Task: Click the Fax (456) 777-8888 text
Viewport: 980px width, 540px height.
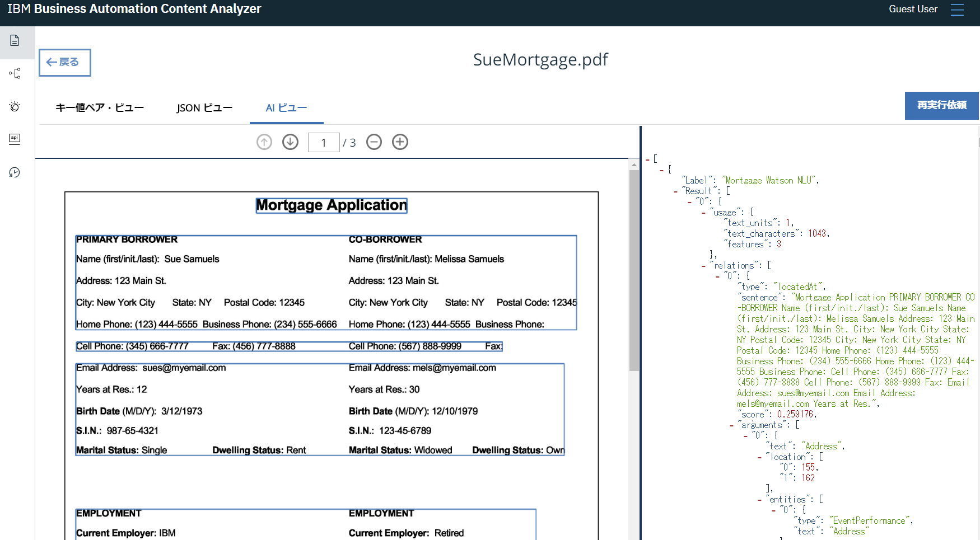Action: click(x=254, y=346)
